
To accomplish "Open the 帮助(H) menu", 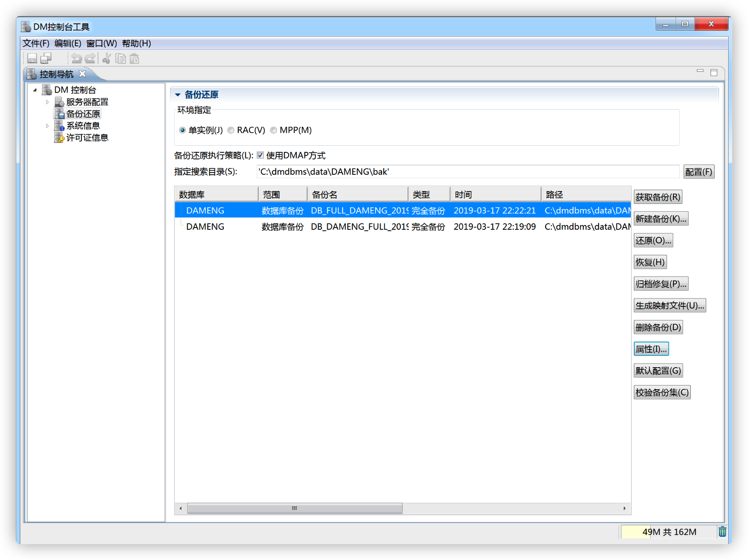I will point(137,43).
